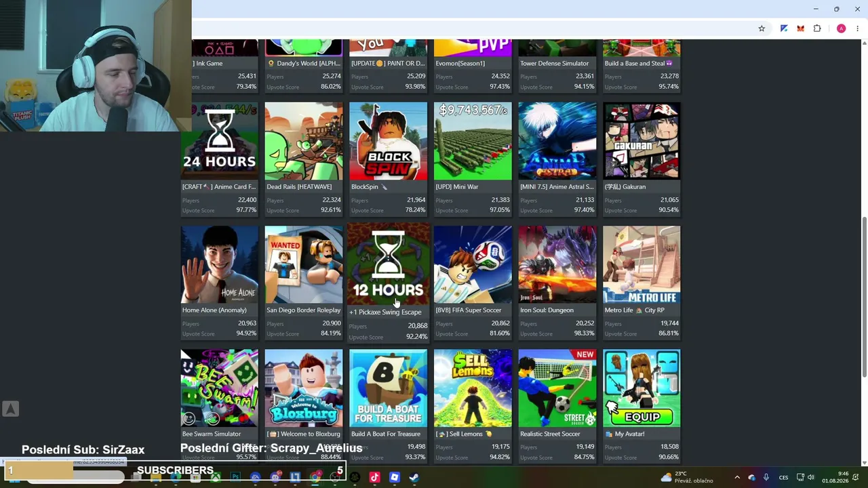The width and height of the screenshot is (868, 488).
Task: Open the Gakuran game thumbnail
Action: coord(642,141)
